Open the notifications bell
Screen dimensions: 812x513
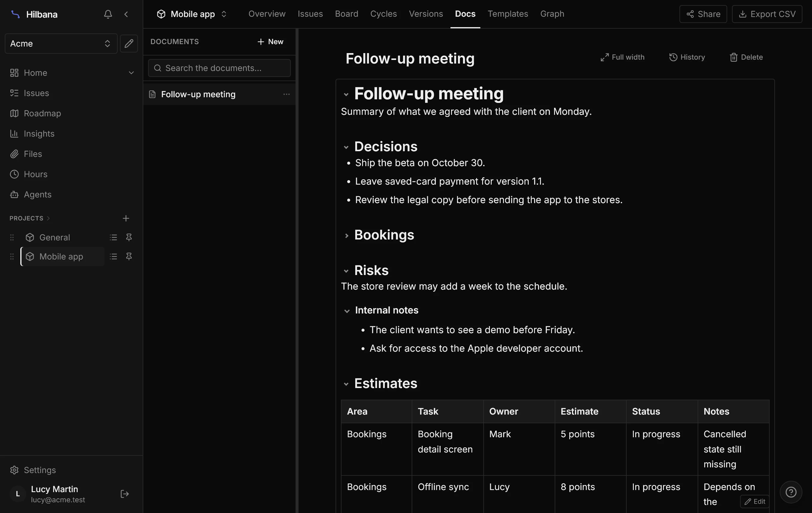pos(108,14)
